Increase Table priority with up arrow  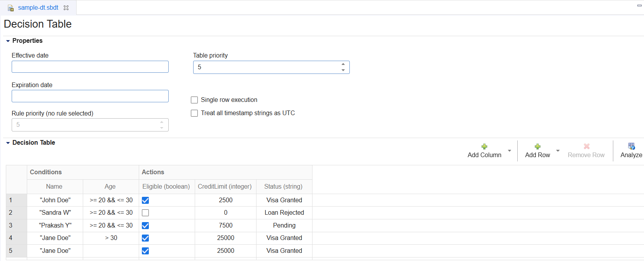point(343,64)
